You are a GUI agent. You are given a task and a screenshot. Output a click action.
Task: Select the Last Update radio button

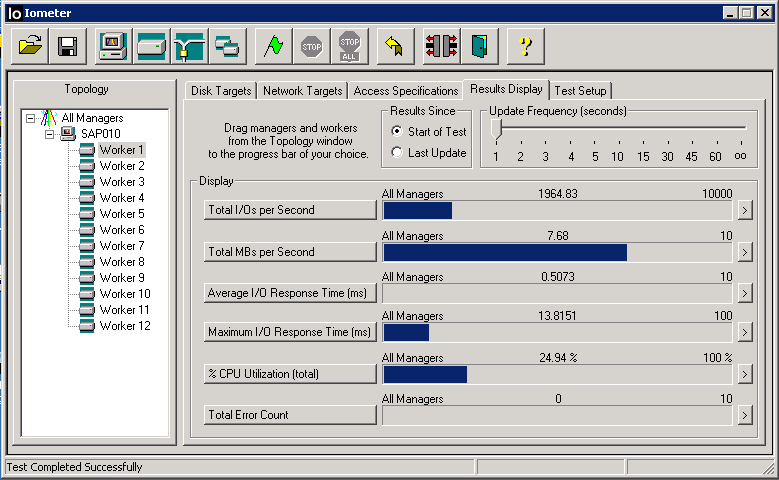tap(396, 153)
